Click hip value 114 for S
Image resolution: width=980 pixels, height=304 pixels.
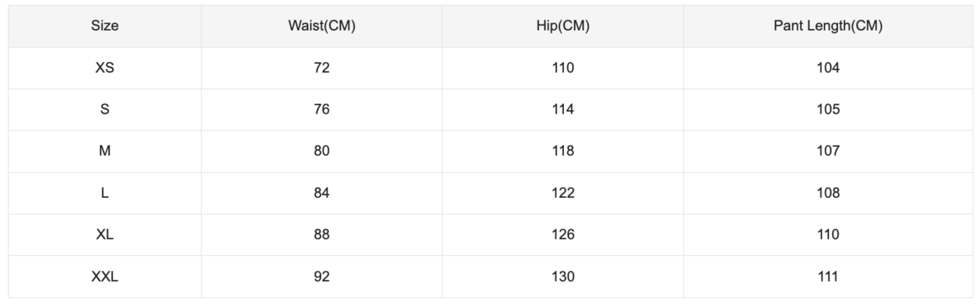[x=563, y=109]
